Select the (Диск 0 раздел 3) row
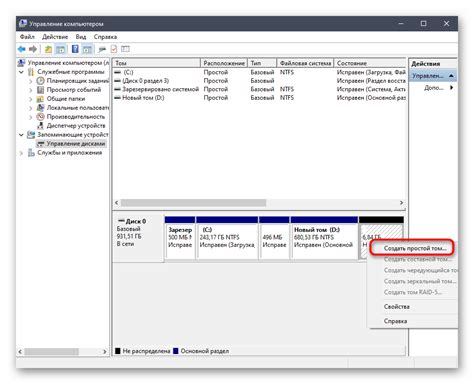 (260, 81)
